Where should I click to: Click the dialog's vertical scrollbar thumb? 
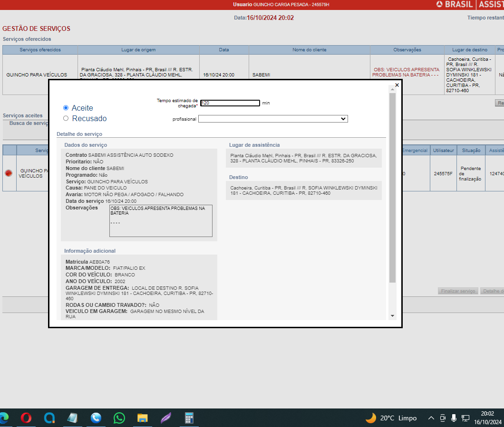(x=392, y=188)
